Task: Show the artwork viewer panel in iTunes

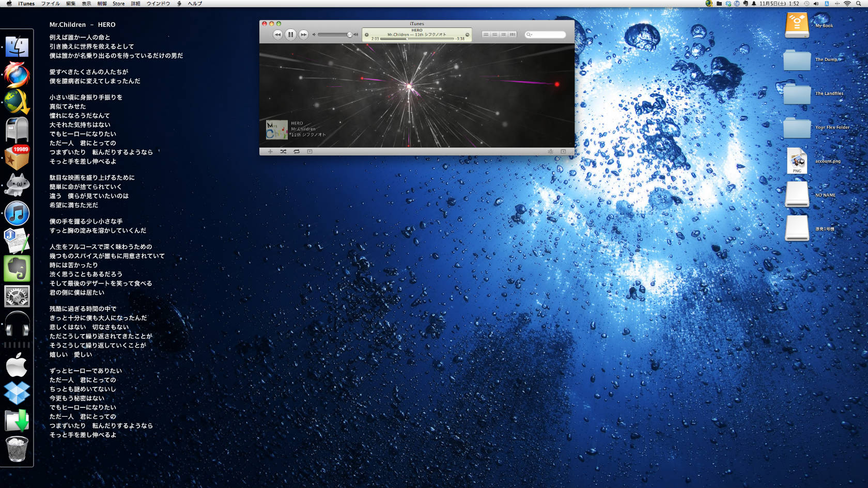Action: [309, 152]
